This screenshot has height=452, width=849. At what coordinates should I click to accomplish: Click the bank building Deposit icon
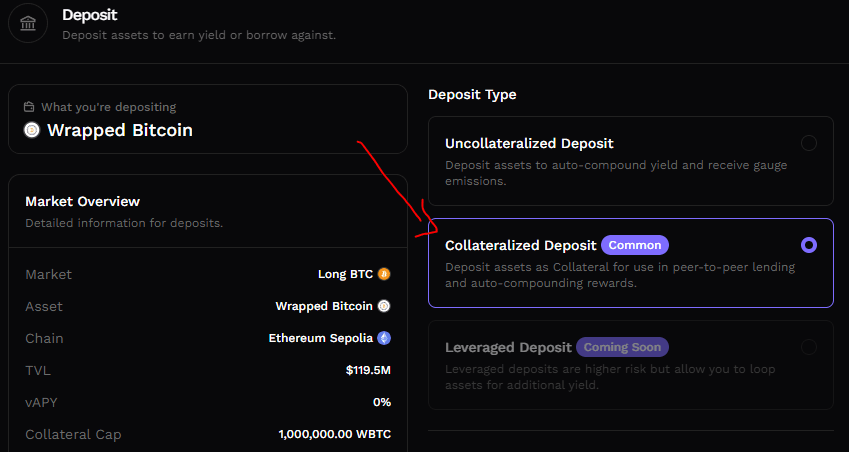tap(28, 23)
